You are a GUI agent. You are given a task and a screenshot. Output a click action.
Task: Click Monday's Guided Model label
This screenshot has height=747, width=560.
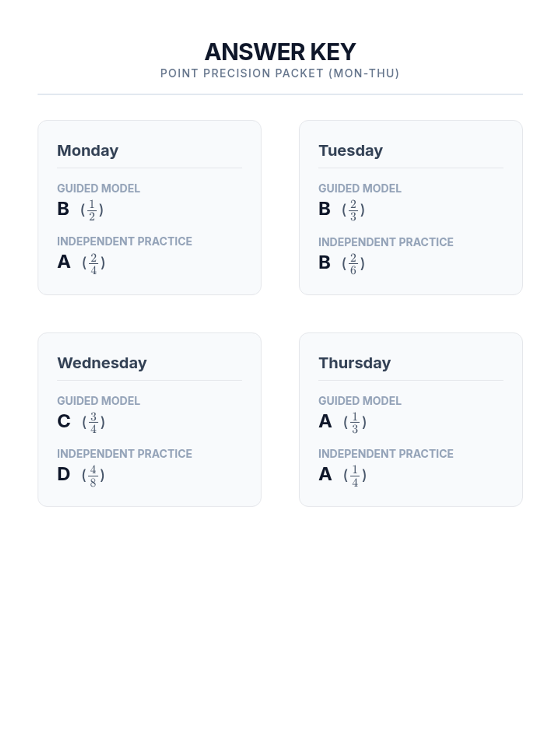(x=98, y=188)
